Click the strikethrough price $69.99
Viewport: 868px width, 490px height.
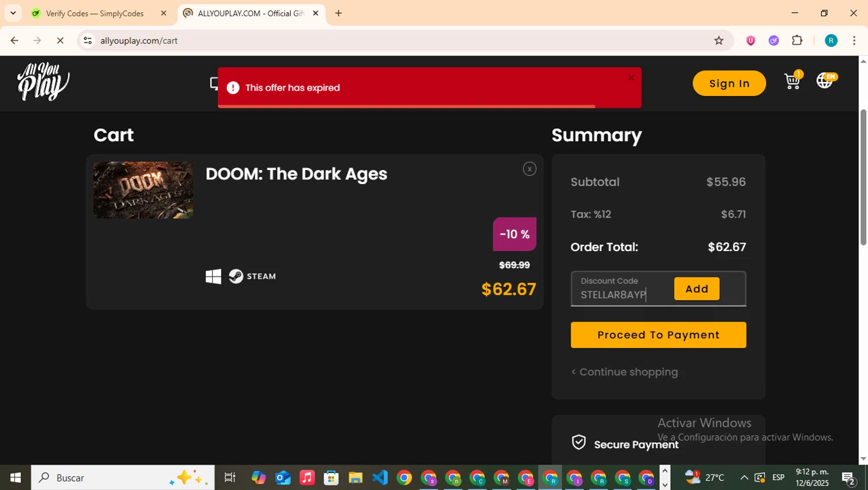[x=514, y=265]
